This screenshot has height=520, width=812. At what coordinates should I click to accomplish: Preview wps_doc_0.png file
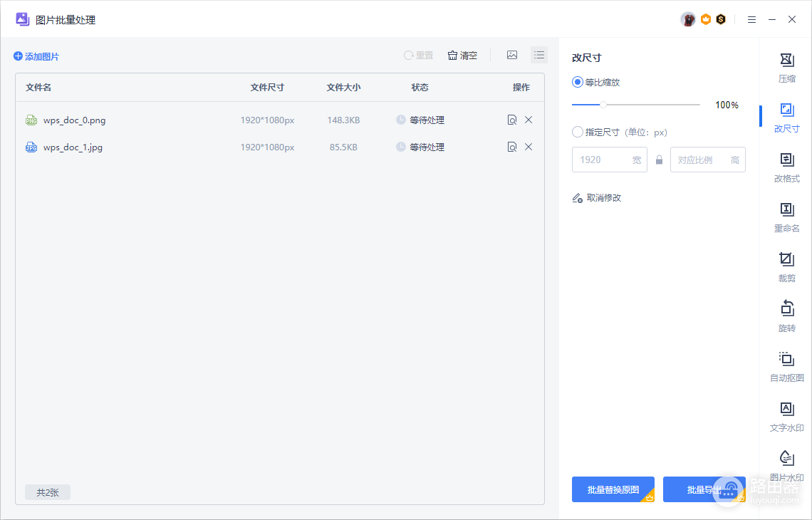point(512,120)
